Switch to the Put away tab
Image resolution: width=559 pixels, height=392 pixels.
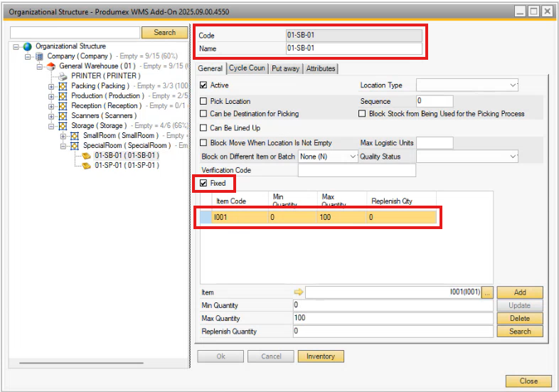pos(285,68)
